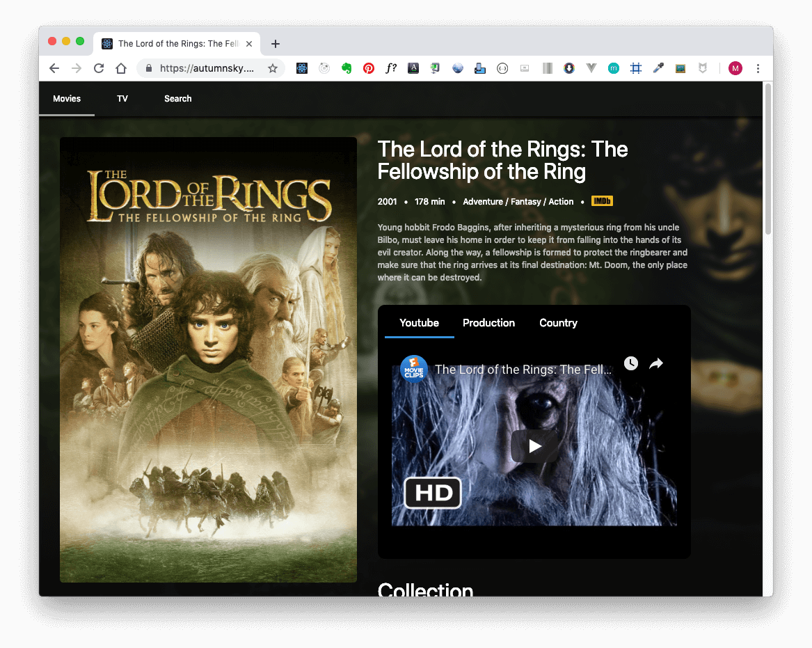This screenshot has height=648, width=812.
Task: Click the green screen-capture monitor extension
Action: pos(436,68)
